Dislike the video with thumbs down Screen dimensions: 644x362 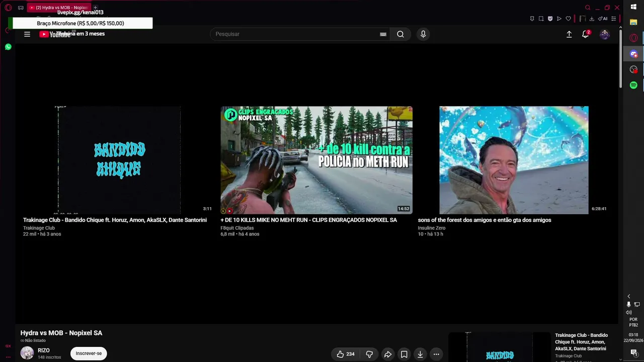pyautogui.click(x=369, y=354)
